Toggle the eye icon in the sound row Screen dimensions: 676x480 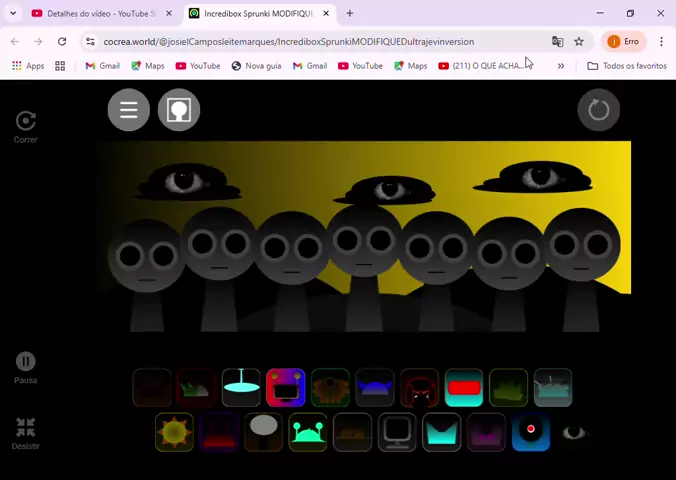coord(574,432)
